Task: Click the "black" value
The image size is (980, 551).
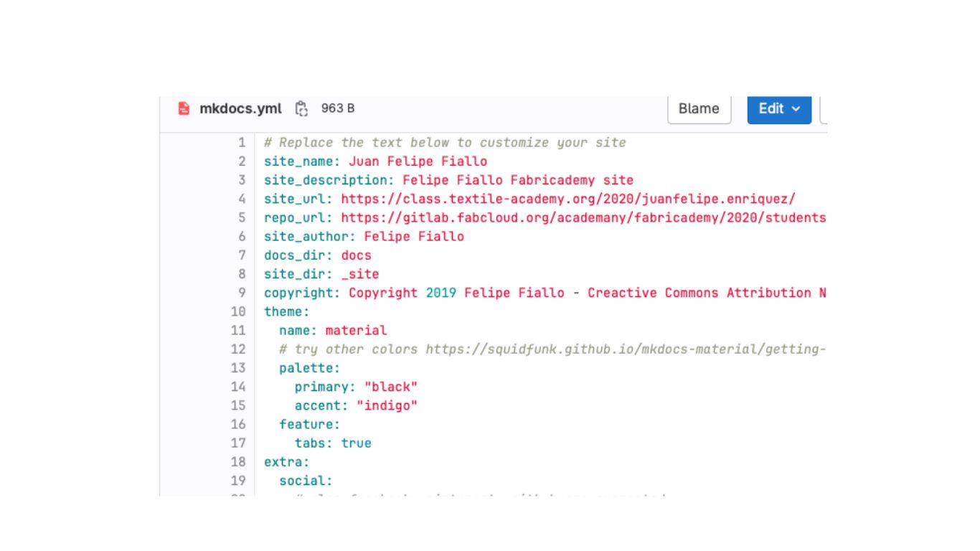Action: click(x=391, y=387)
